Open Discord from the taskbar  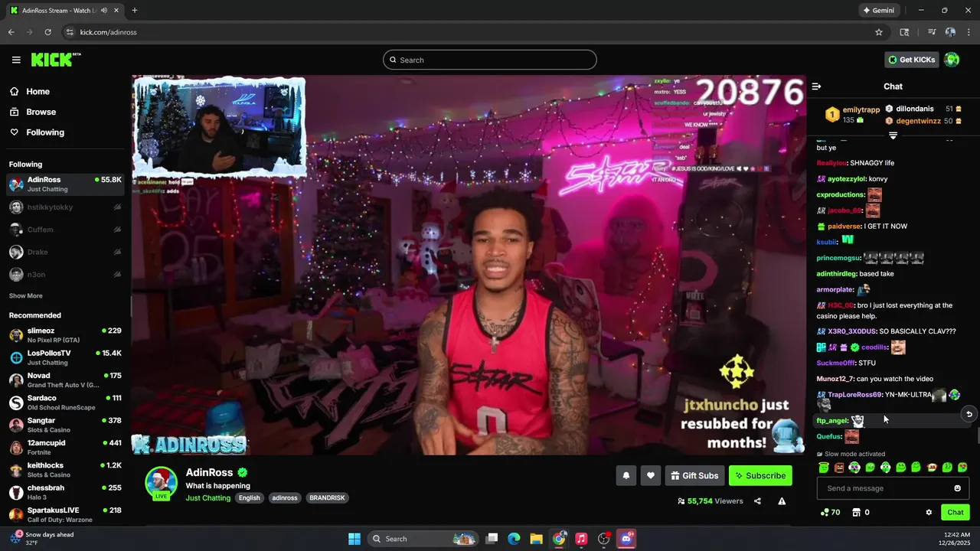click(x=626, y=539)
